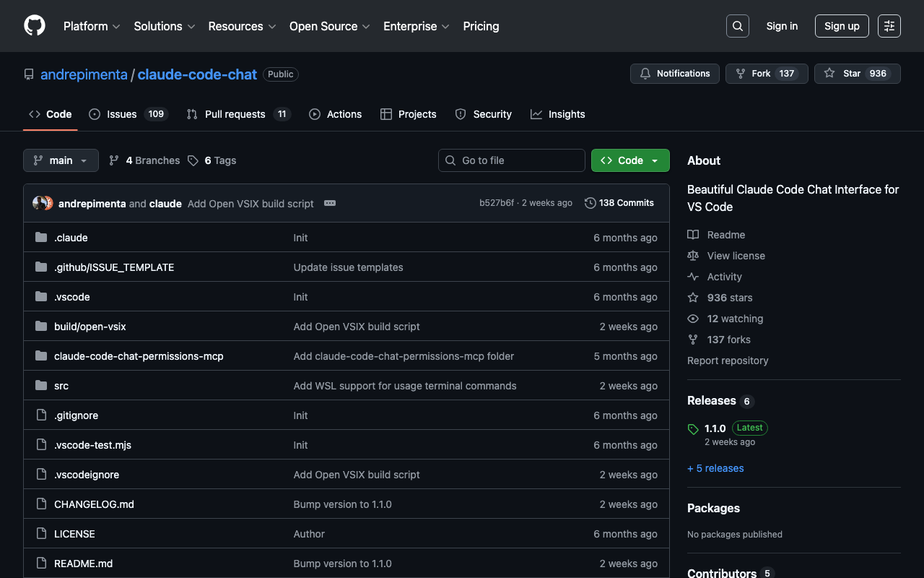Expand the Platform navigation menu

[x=92, y=26]
